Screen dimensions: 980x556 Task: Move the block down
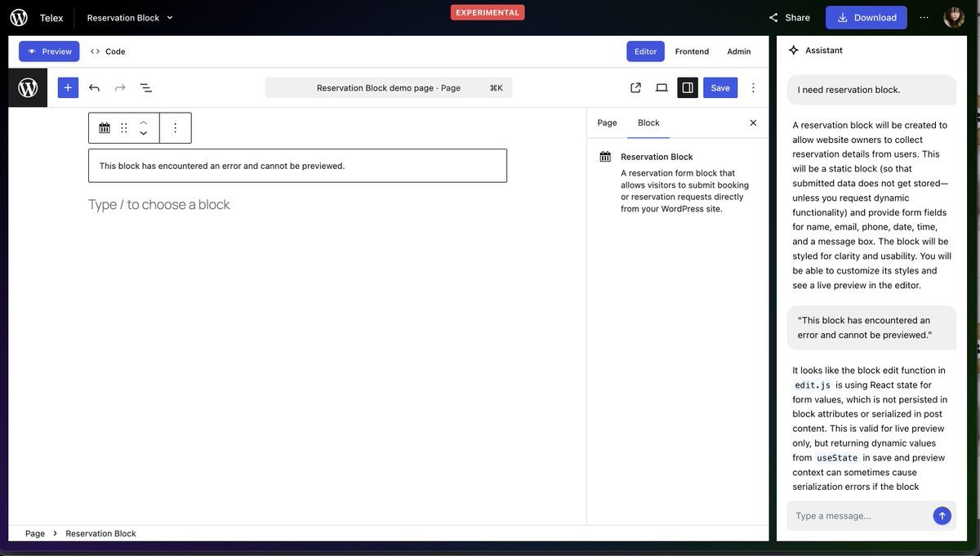[144, 133]
